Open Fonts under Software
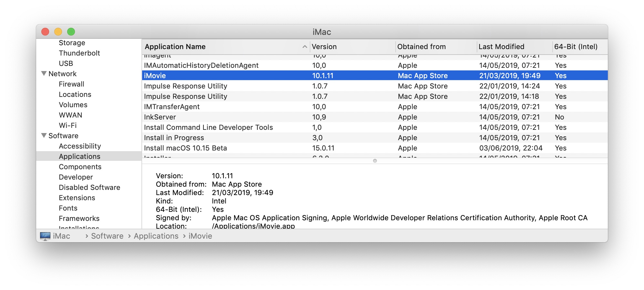 tap(68, 208)
